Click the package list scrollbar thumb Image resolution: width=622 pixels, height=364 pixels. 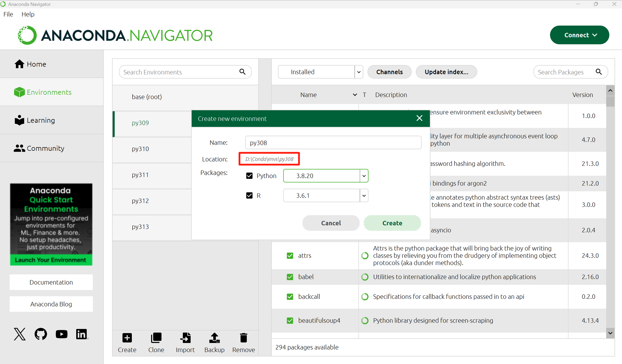610,101
